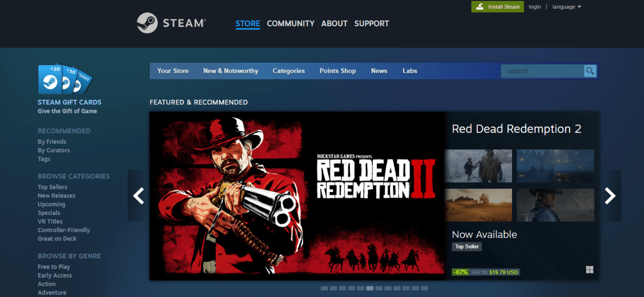The height and width of the screenshot is (297, 644).
Task: Click the Windows platform icon on the featured capsule
Action: click(590, 269)
